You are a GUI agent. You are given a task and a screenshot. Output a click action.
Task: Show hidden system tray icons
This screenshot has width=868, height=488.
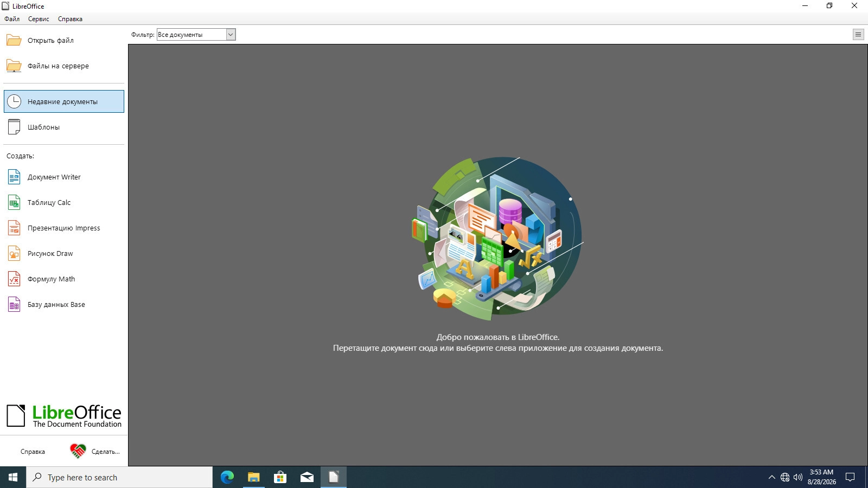point(772,478)
